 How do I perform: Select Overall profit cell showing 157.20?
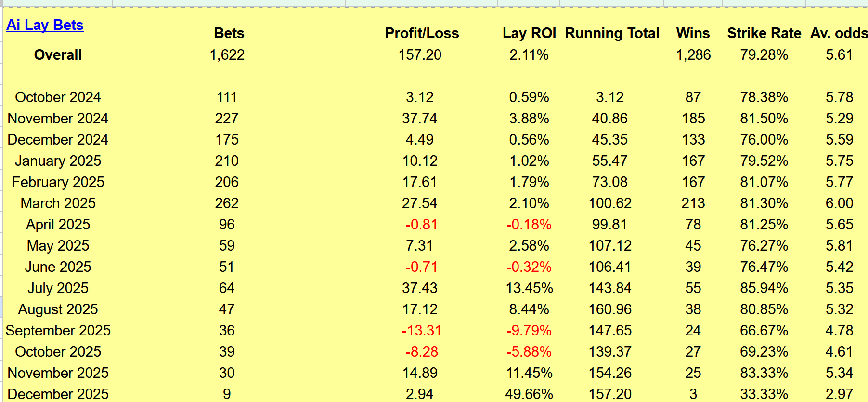tap(419, 55)
